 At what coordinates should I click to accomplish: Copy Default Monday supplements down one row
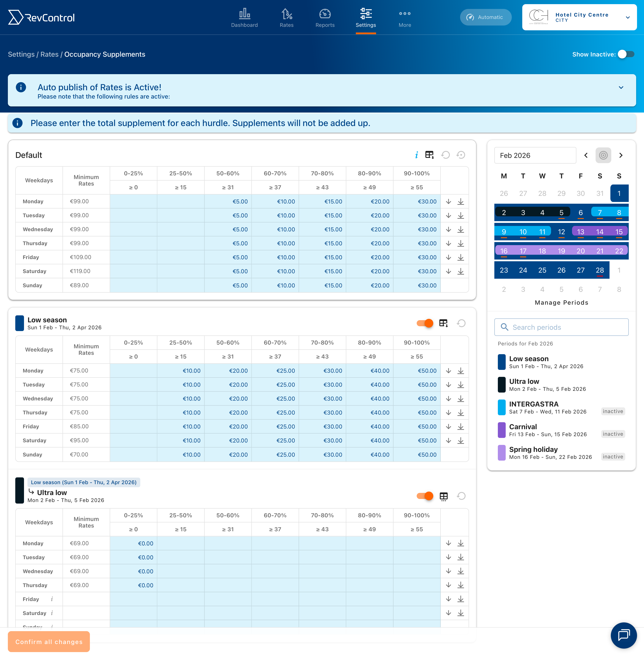449,202
